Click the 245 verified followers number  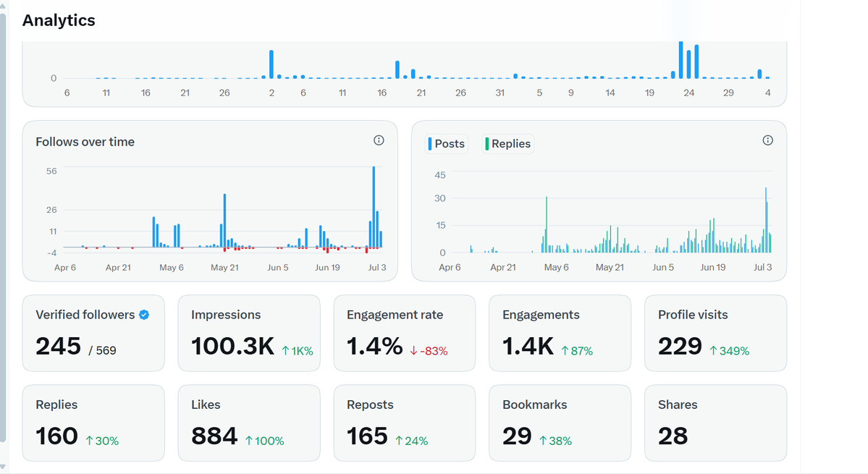click(x=58, y=347)
